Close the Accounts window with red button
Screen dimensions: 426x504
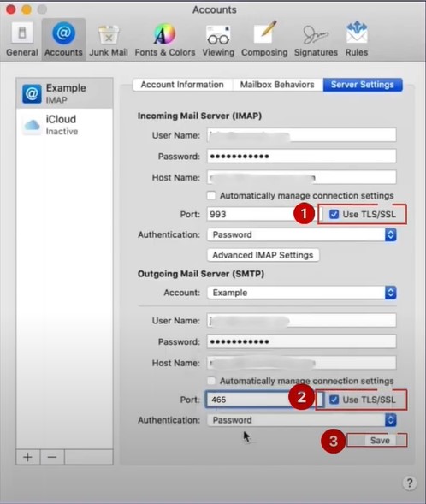[x=11, y=9]
